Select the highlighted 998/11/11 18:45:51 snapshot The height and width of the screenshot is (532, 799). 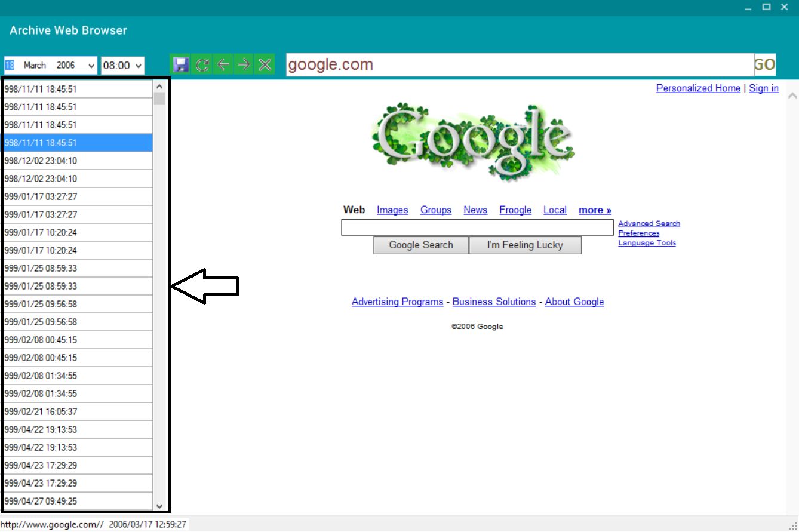78,143
